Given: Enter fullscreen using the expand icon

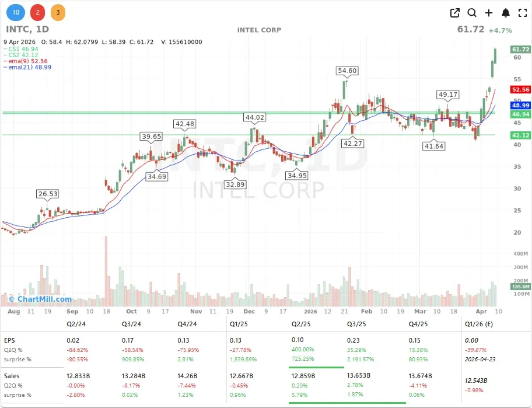Looking at the screenshot, I should pyautogui.click(x=521, y=12).
